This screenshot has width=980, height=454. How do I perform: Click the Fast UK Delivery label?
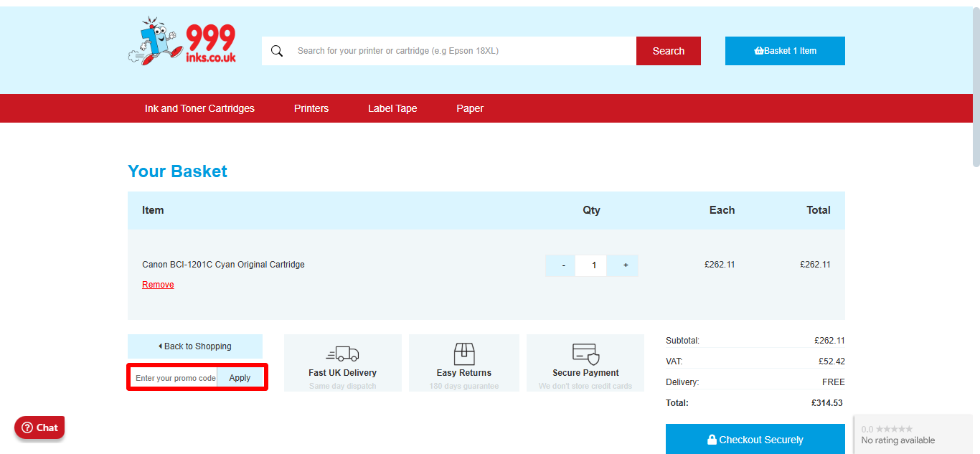coord(342,373)
